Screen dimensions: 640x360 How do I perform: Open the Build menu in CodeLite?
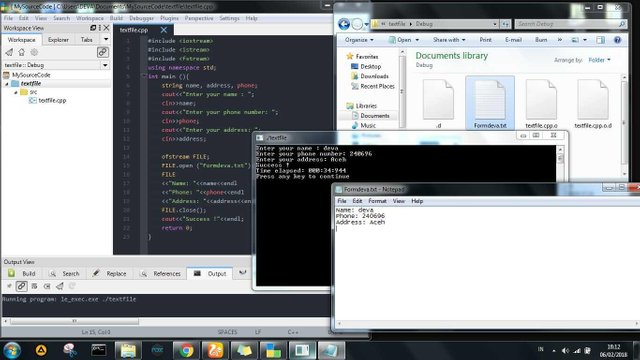pyautogui.click(x=116, y=18)
